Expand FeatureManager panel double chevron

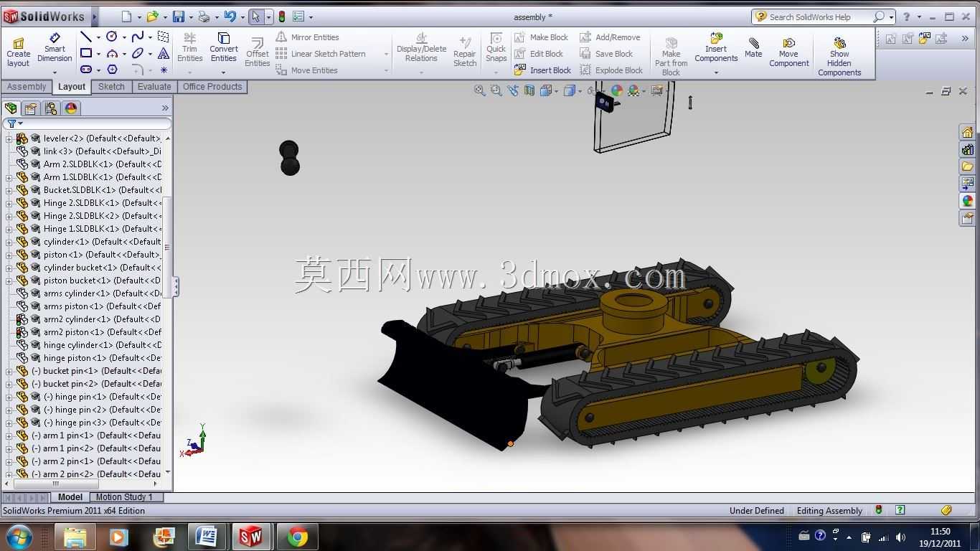(165, 108)
